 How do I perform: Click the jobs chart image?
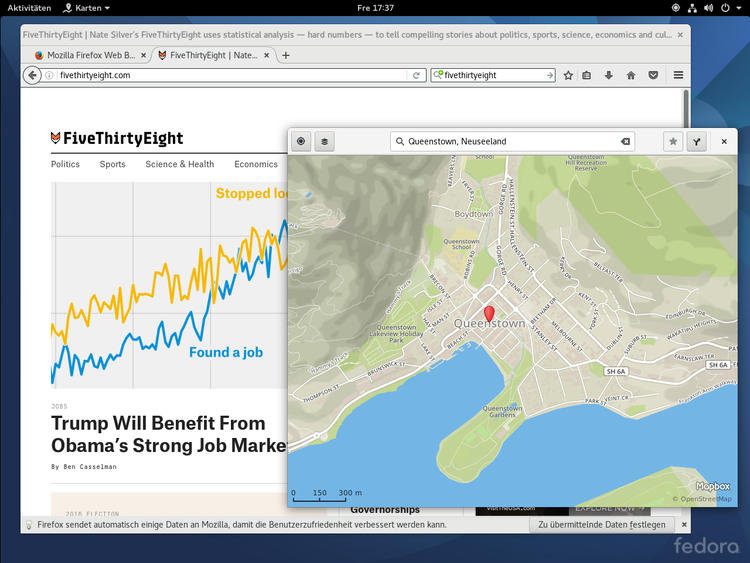pos(169,285)
